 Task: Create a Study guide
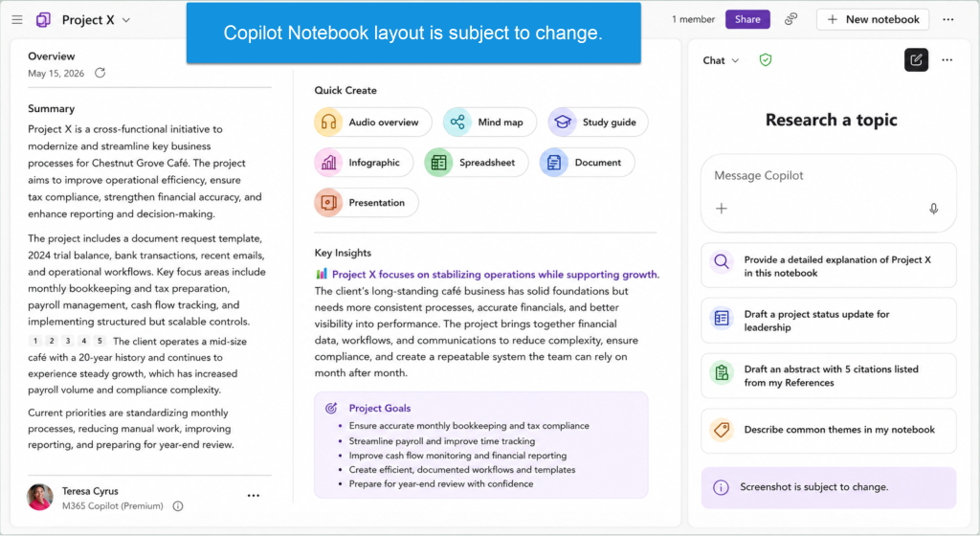597,122
